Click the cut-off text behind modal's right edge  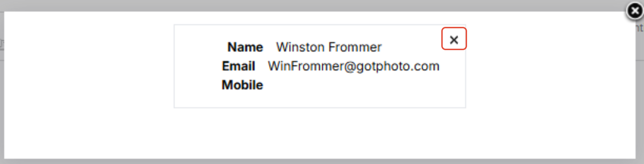pos(640,28)
